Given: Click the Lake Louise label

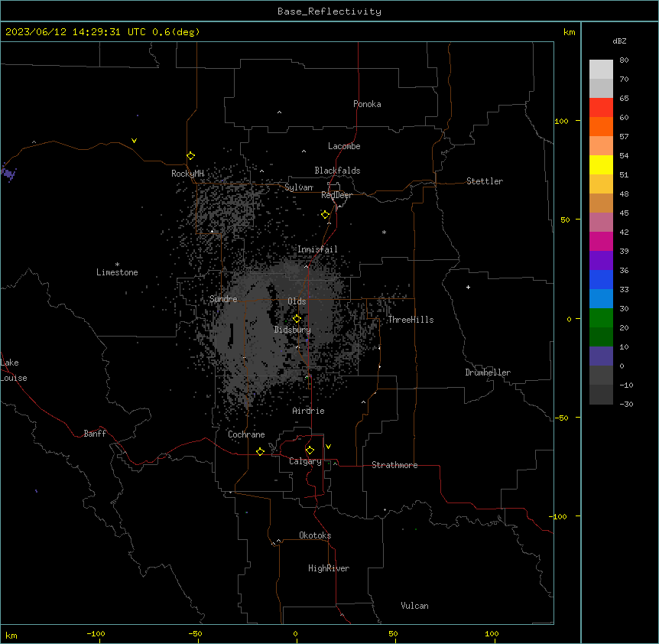Looking at the screenshot, I should tap(14, 370).
